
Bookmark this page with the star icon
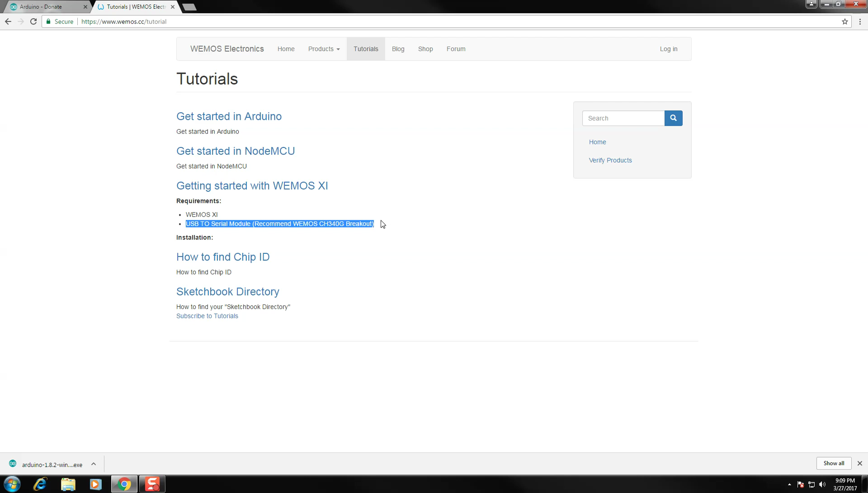[x=844, y=21]
